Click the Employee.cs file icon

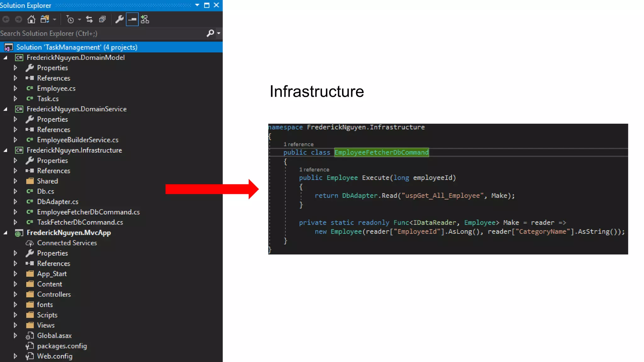pos(30,88)
